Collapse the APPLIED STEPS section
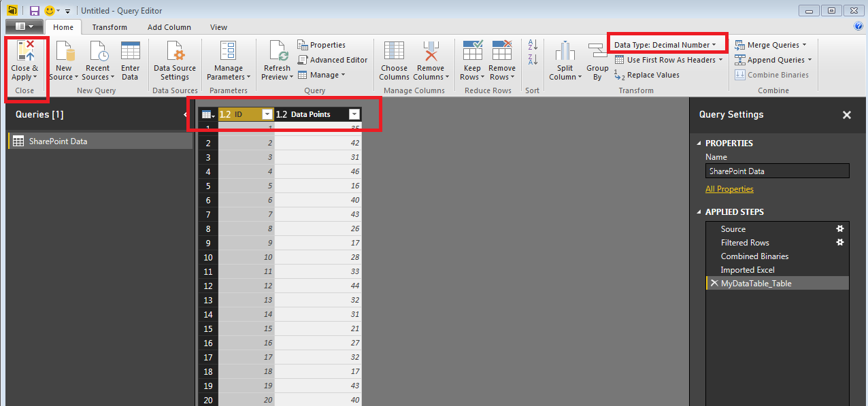The image size is (868, 406). click(x=700, y=212)
